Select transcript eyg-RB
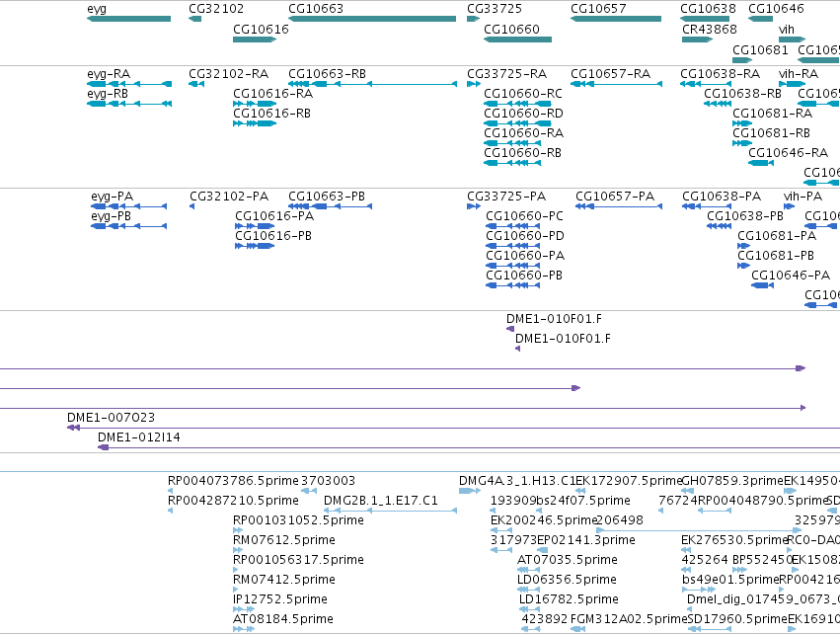The image size is (840, 634). pyautogui.click(x=129, y=104)
